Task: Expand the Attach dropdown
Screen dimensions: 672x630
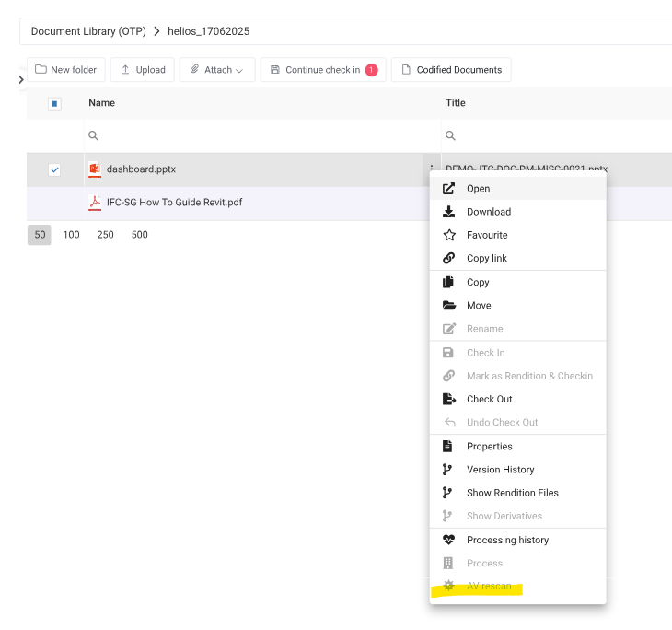Action: (x=217, y=70)
